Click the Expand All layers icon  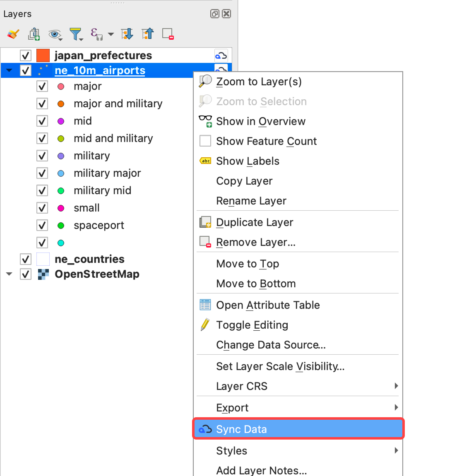[x=127, y=34]
